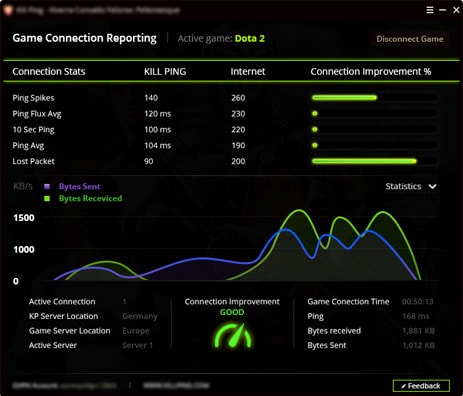Viewport: 463px width, 396px height.
Task: Close the Kill Ping window
Action: (x=456, y=10)
